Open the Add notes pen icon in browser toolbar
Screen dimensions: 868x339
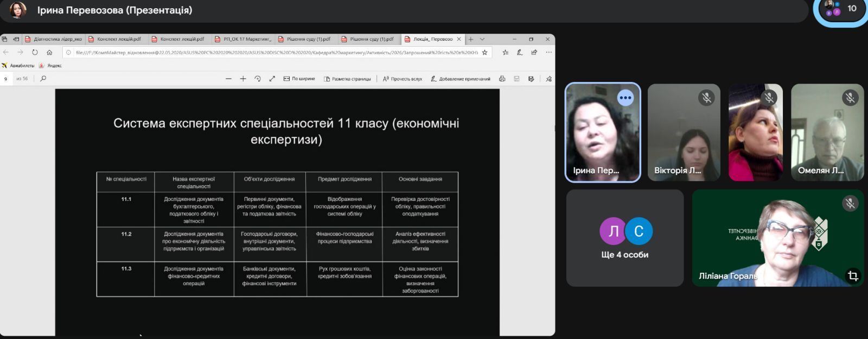point(520,52)
